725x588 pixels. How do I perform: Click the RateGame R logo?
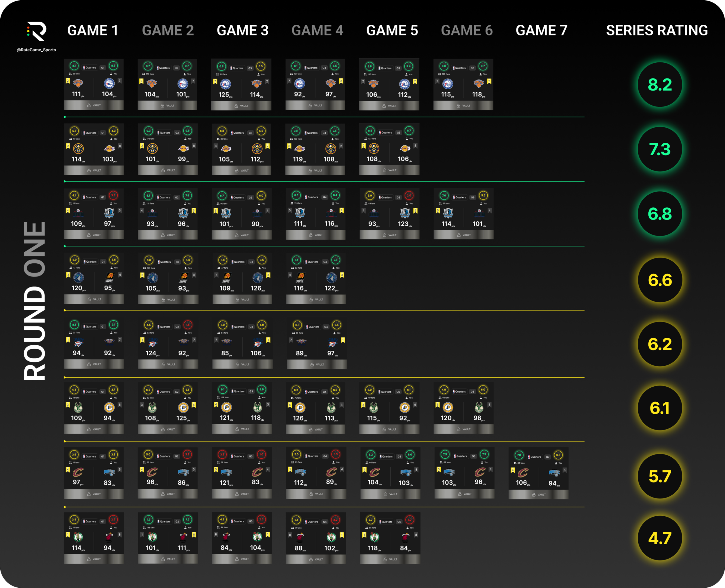[36, 31]
